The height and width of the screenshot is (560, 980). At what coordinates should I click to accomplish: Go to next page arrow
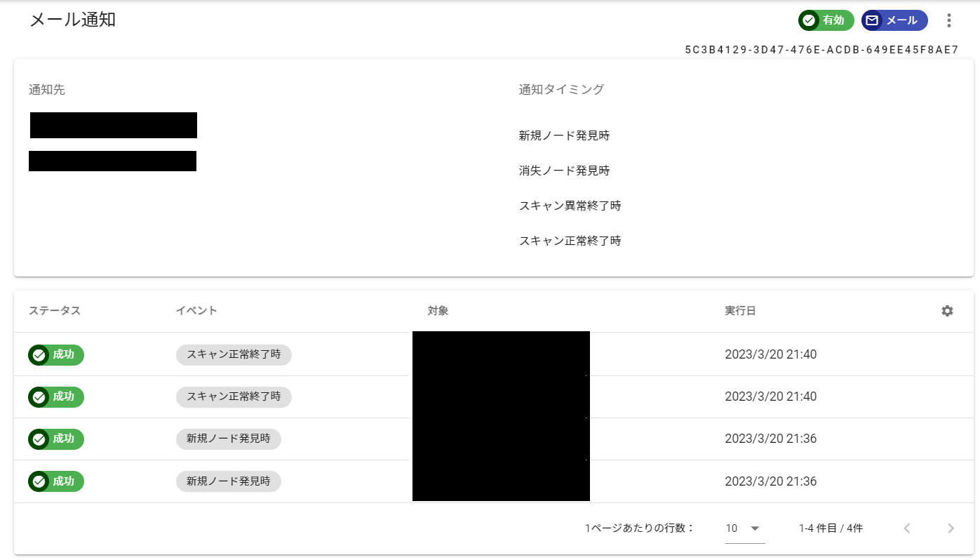tap(951, 528)
